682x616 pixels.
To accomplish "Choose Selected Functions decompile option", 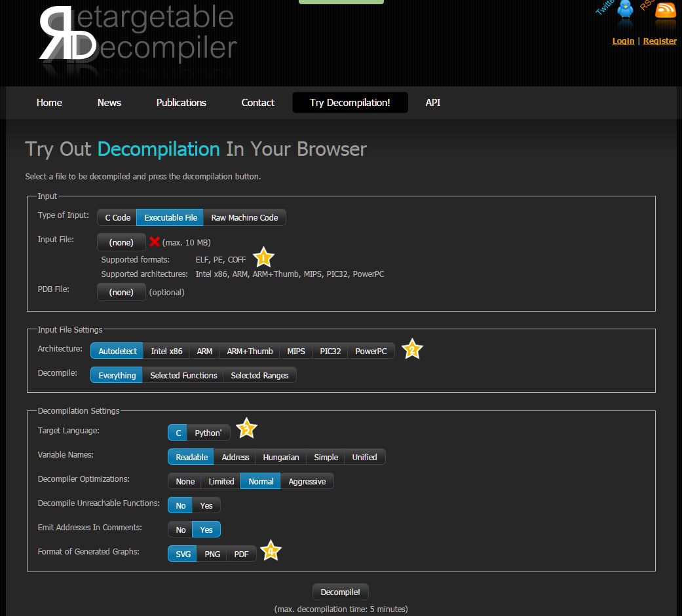I will point(183,375).
